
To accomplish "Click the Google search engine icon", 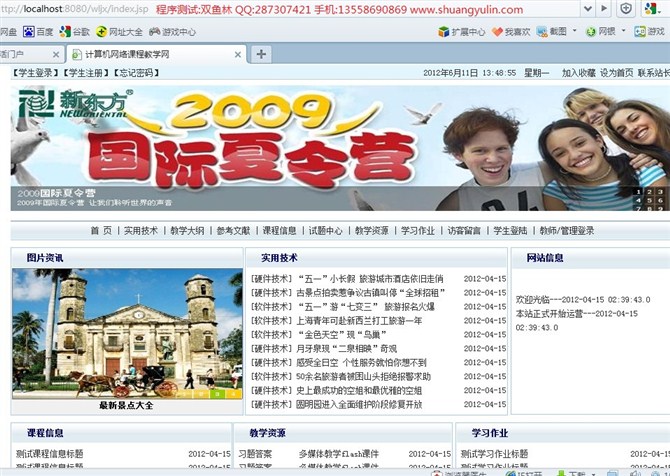I will coord(650,8).
